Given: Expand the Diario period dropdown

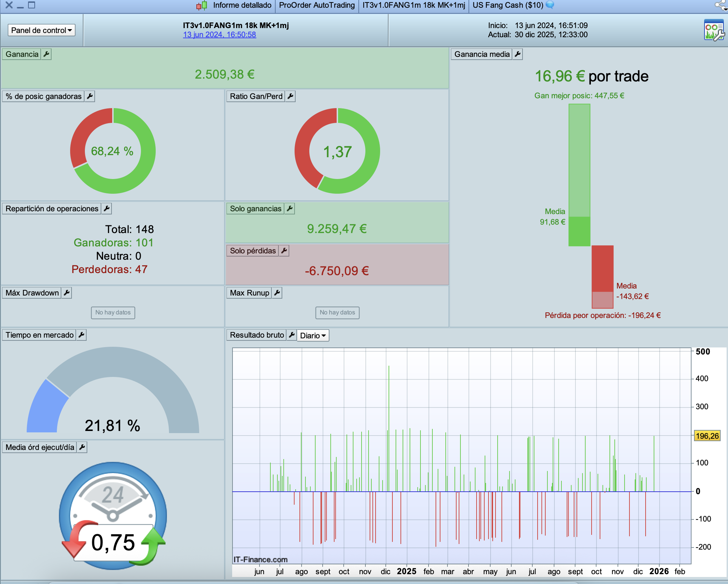Looking at the screenshot, I should pos(313,336).
